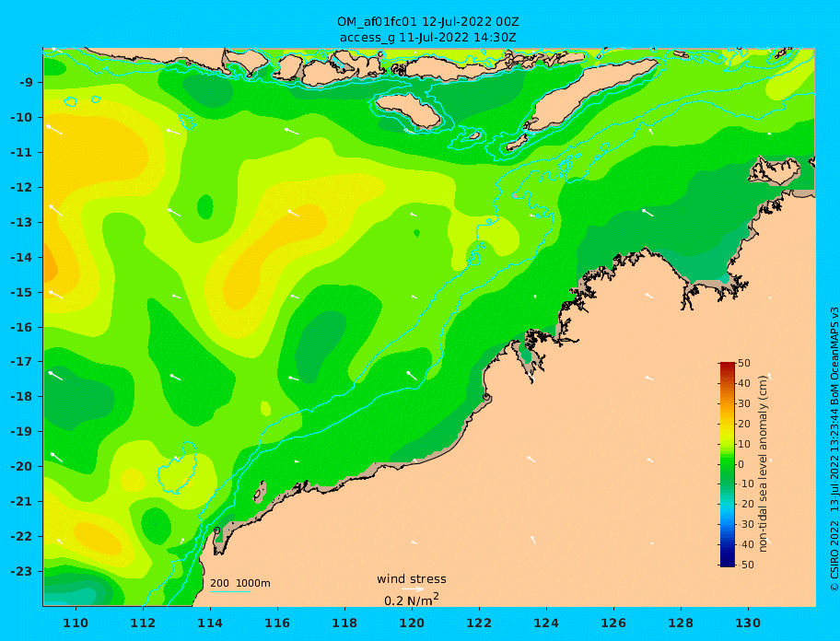The image size is (840, 641).
Task: Click the longitude axis label 122
Action: (479, 623)
